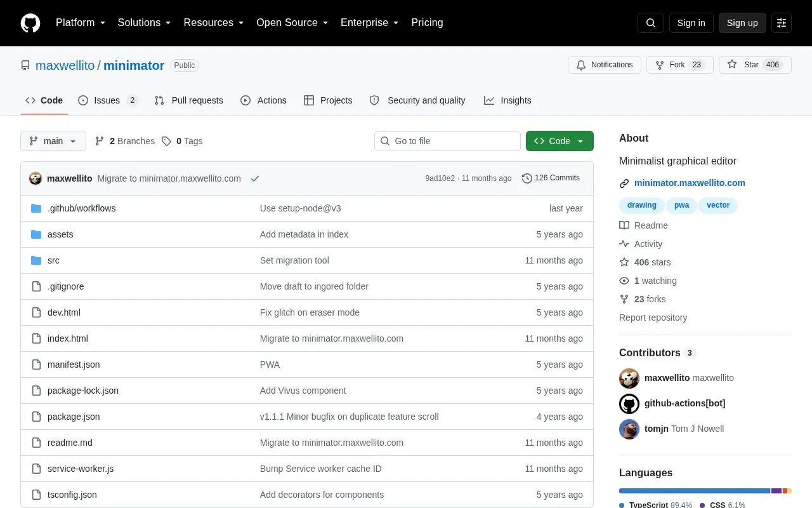Click the Sign in button
This screenshot has width=812, height=508.
click(x=691, y=23)
